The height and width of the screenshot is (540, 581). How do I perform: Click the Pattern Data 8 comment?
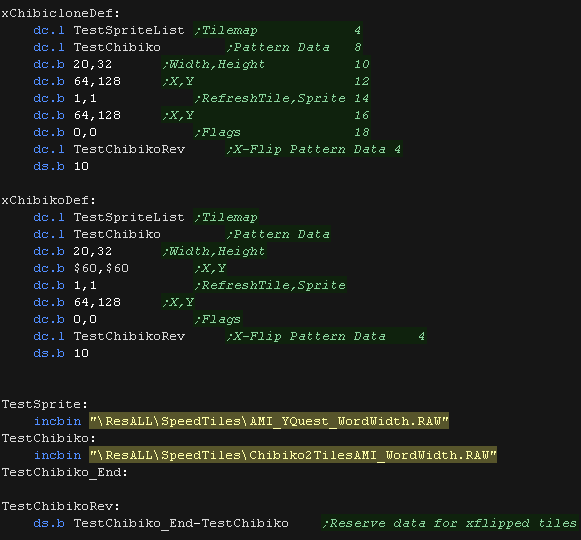(x=294, y=47)
